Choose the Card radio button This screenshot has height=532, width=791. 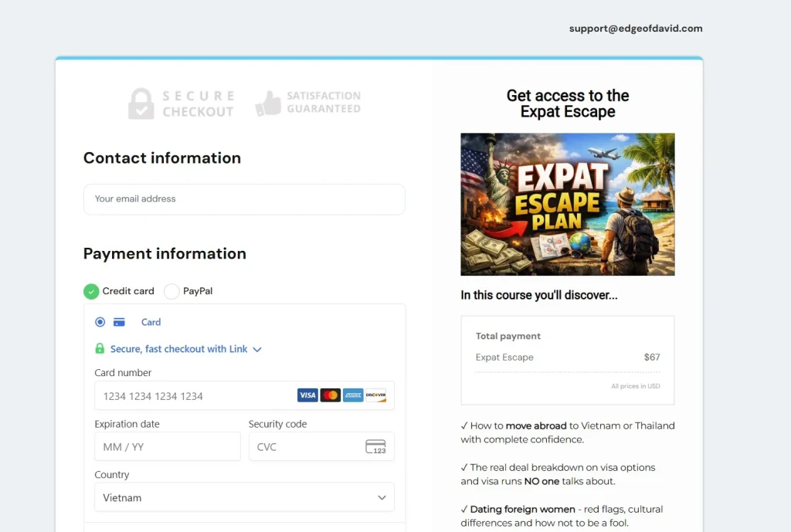pos(100,322)
